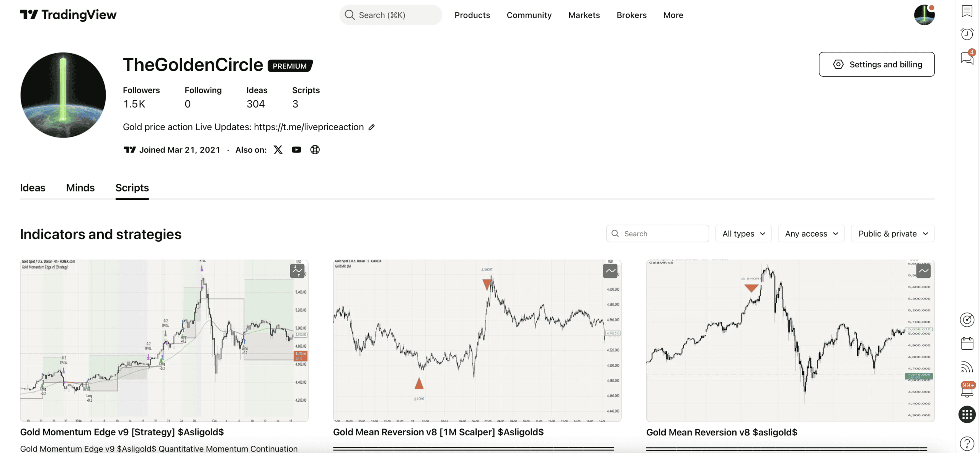Open chat messages with 4 unread
Image resolution: width=980 pixels, height=453 pixels.
coord(967,58)
